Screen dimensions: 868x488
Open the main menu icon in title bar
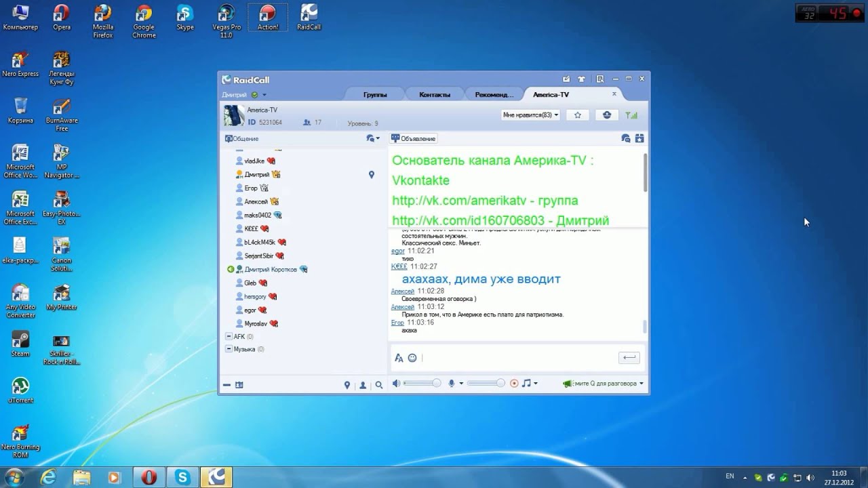pyautogui.click(x=599, y=79)
